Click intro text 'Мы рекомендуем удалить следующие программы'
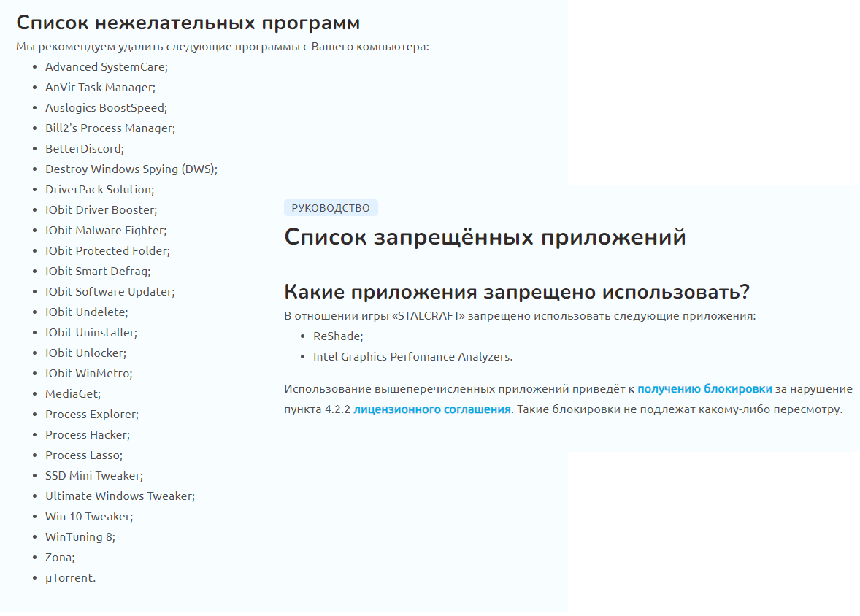Screen dimensions: 860x616 158,47
